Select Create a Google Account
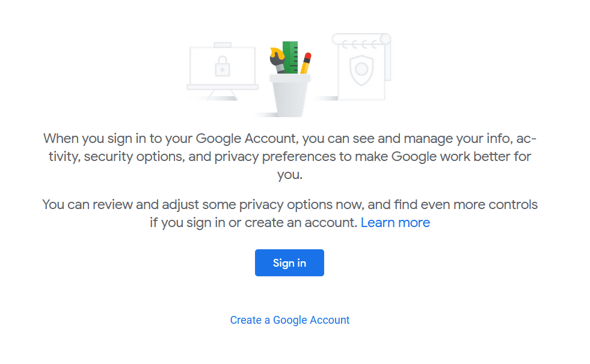Viewport: 590px width, 364px height. 289,320
